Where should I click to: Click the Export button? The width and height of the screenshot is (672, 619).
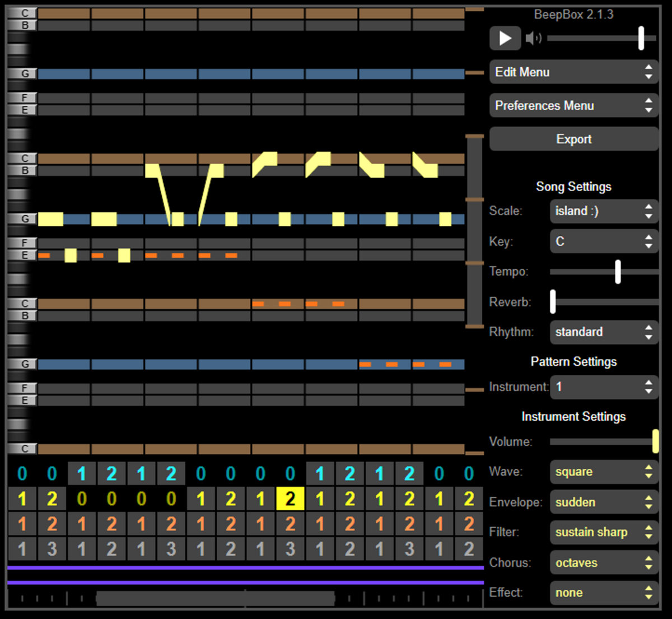[573, 139]
